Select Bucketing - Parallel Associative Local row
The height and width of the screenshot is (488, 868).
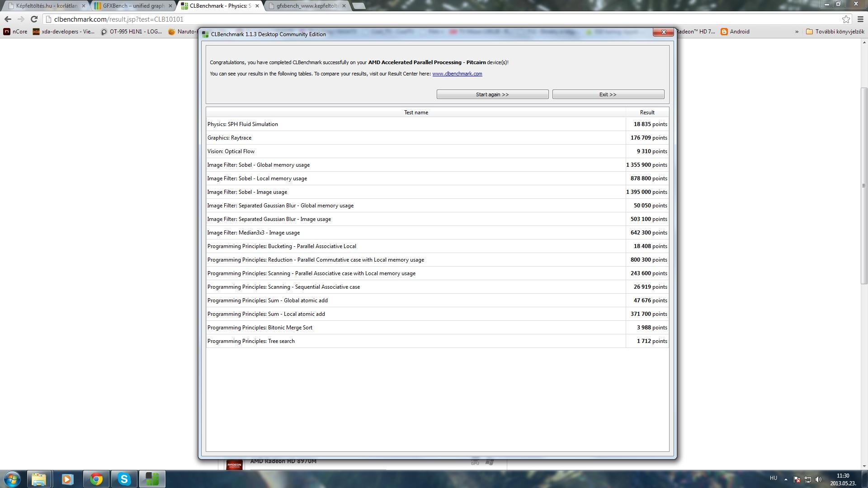437,246
